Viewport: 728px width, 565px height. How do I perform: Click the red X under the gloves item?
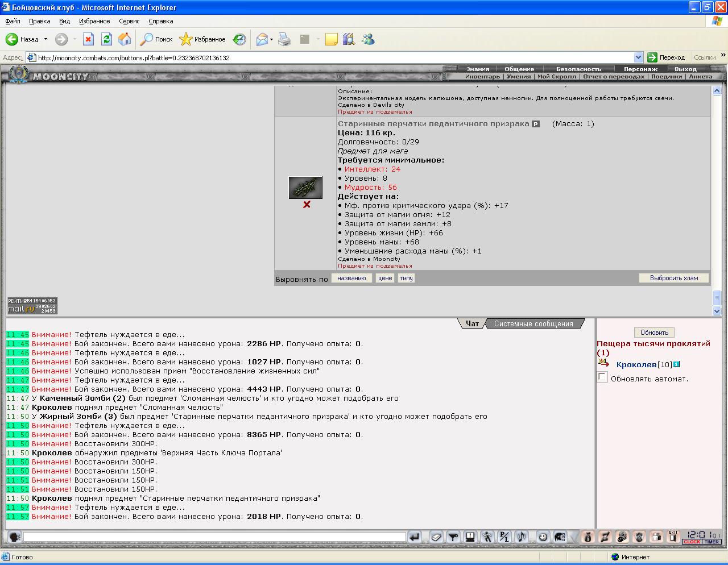pyautogui.click(x=307, y=204)
